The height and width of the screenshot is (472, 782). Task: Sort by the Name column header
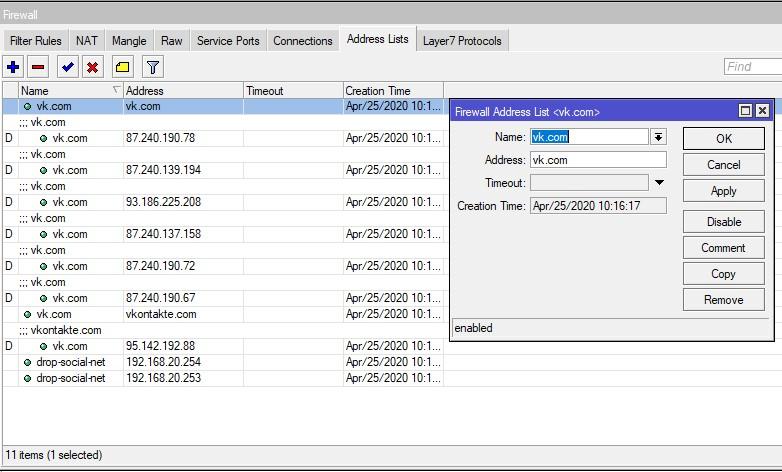point(71,91)
